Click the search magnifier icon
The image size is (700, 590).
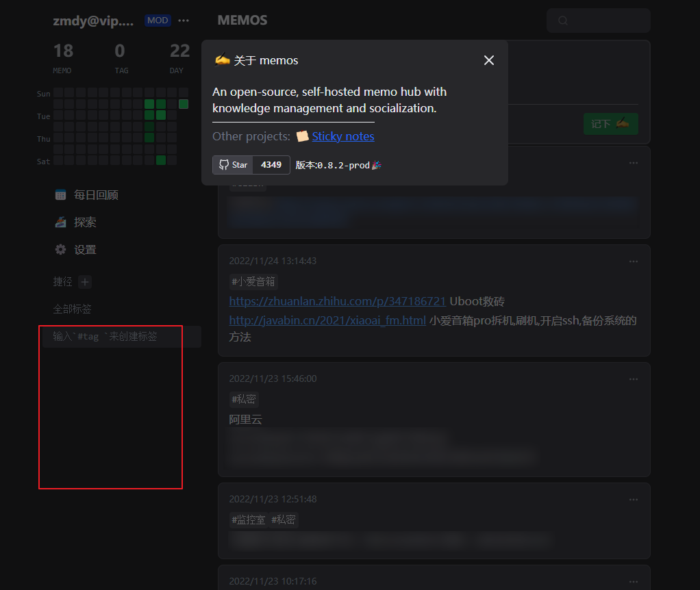tap(563, 21)
